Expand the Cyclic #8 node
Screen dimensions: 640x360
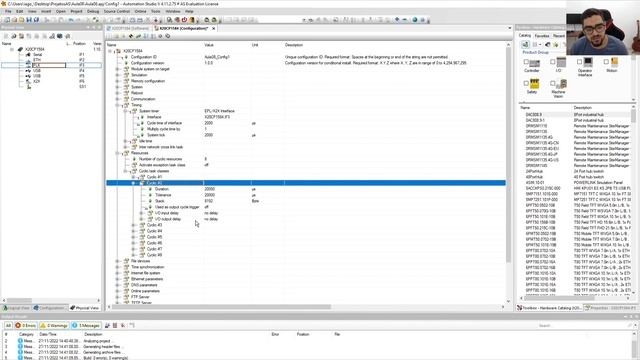[x=133, y=255]
